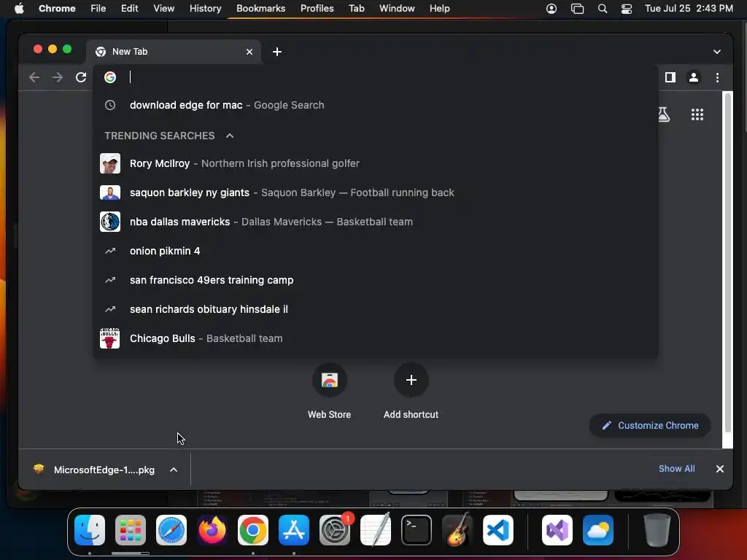747x560 pixels.
Task: Open Spotlight search in menu bar
Action: pos(603,9)
